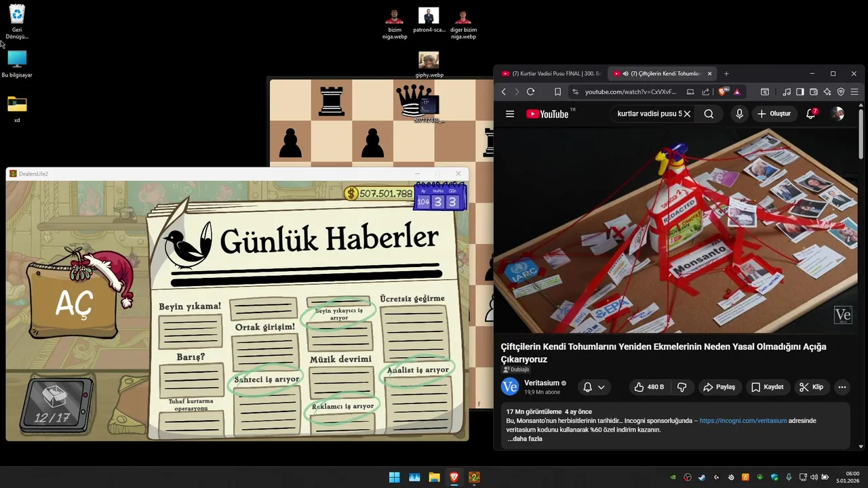This screenshot has height=488, width=868.
Task: Open the YouTube guide hamburger menu
Action: (x=510, y=114)
